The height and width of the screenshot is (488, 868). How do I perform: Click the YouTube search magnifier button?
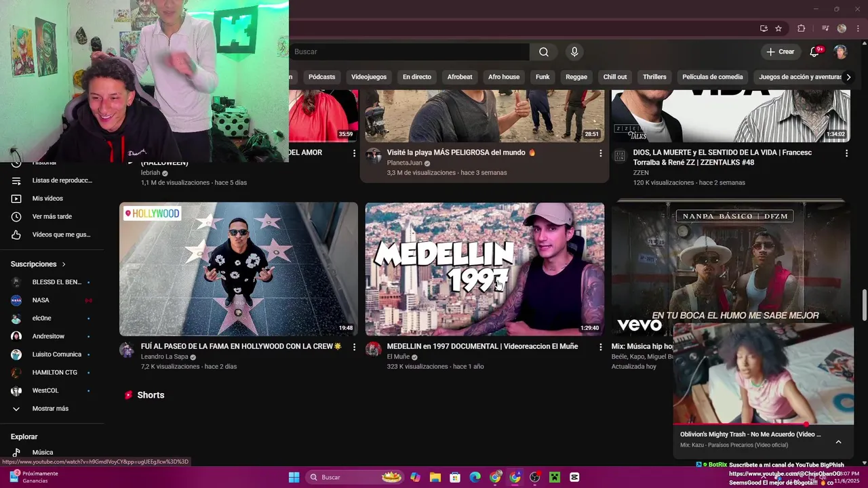(x=544, y=52)
